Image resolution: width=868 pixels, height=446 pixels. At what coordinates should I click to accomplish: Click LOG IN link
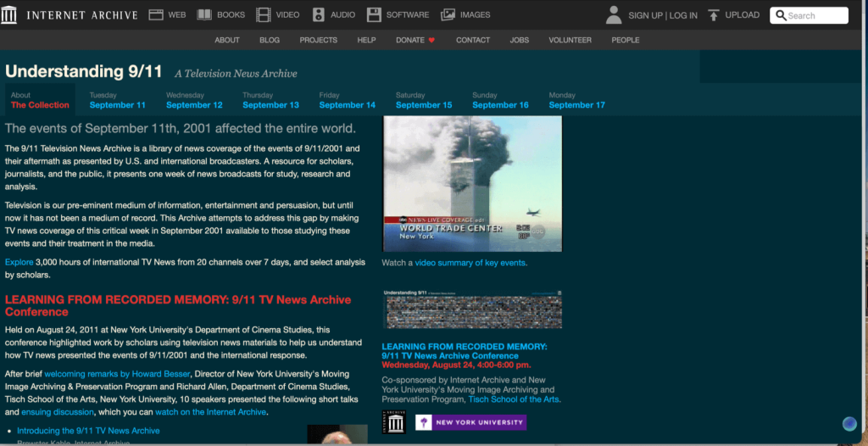coord(684,15)
